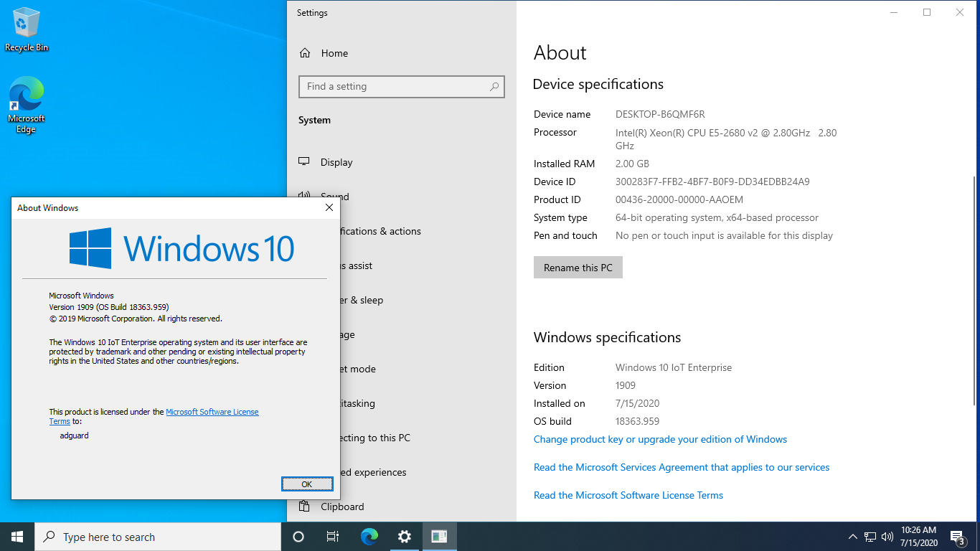Click the Device specifications heading
The image size is (980, 551).
pyautogui.click(x=598, y=85)
